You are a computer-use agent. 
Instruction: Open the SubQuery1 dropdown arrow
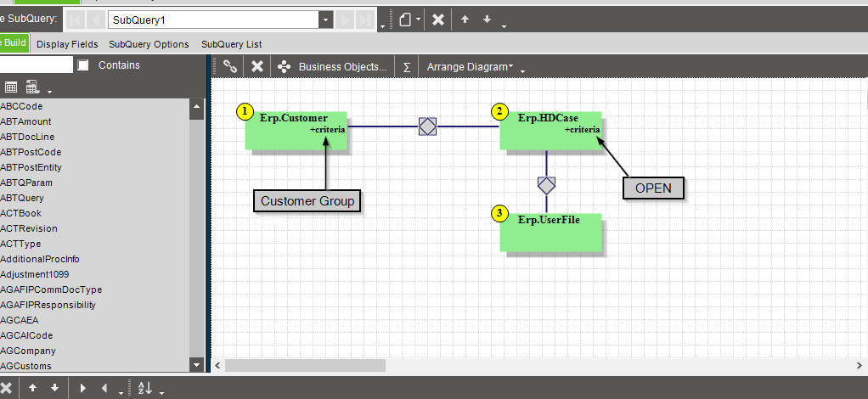(x=325, y=20)
